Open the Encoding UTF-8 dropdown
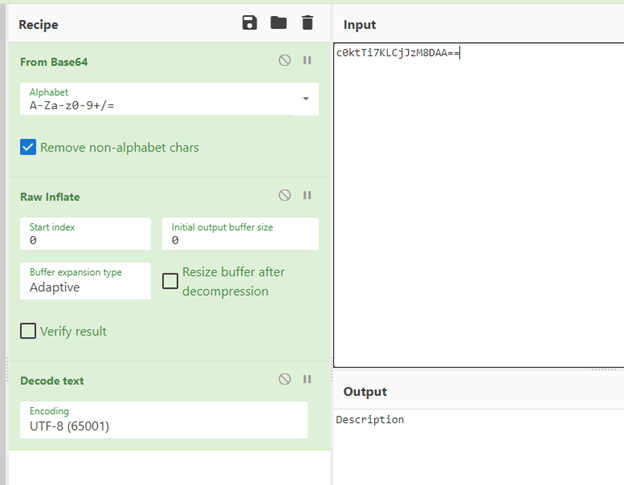 (164, 420)
